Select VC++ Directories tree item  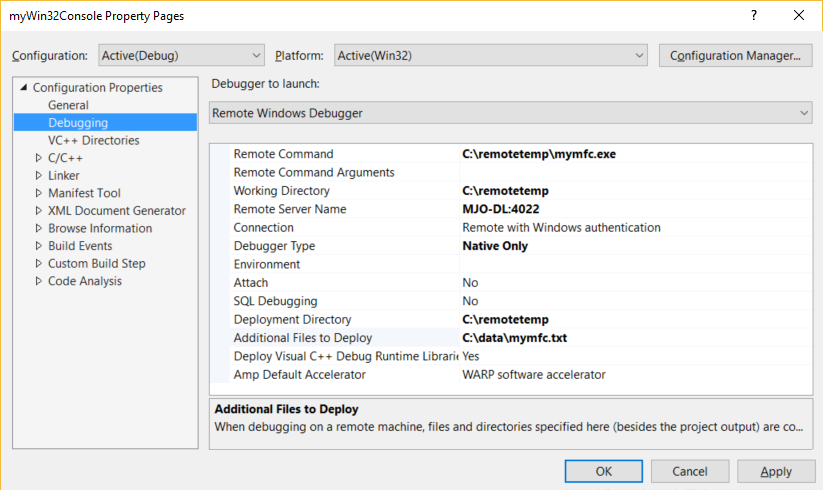click(93, 141)
